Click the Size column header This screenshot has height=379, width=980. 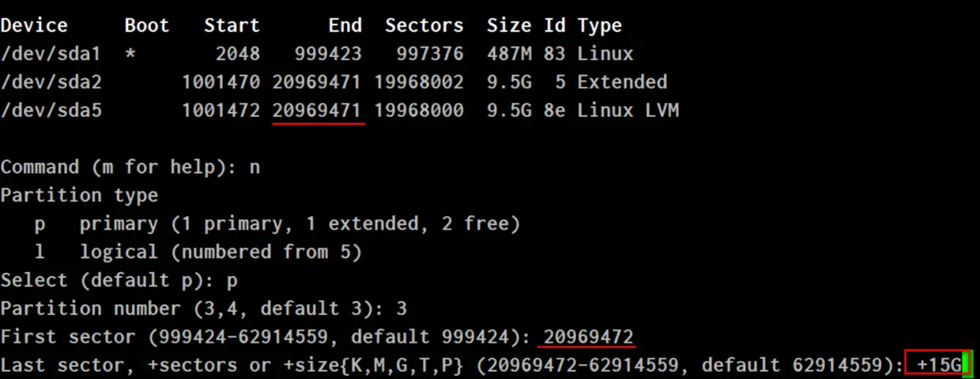click(509, 25)
